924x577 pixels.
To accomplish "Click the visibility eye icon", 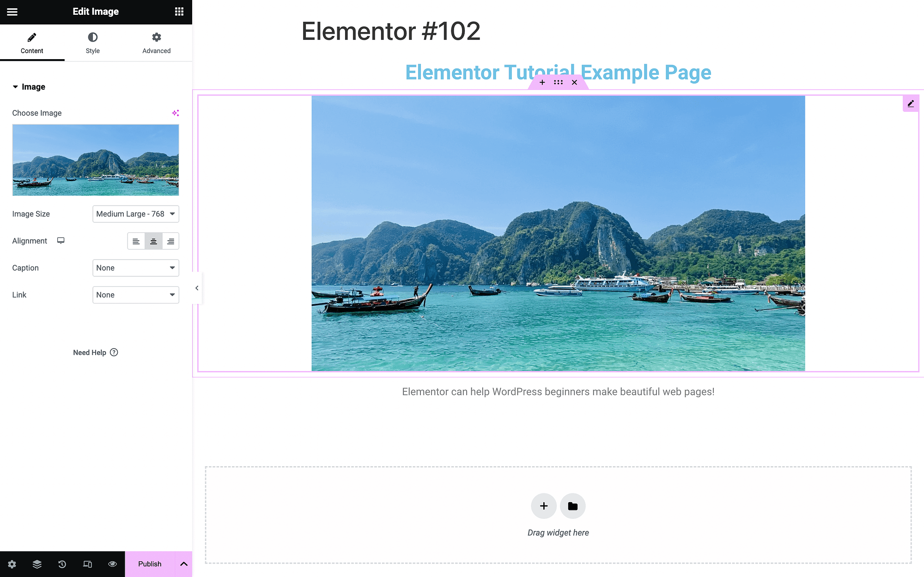I will (112, 564).
